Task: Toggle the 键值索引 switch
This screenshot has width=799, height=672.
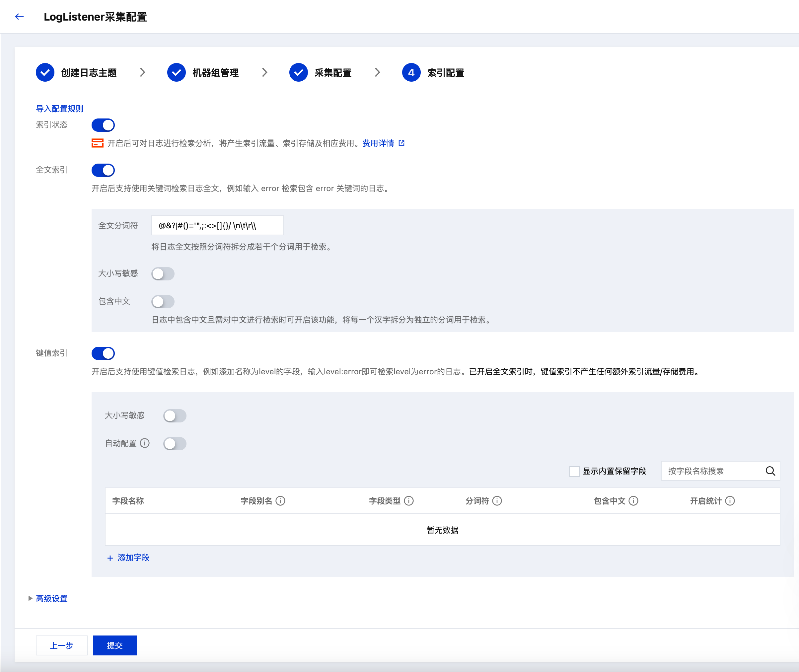Action: (103, 353)
